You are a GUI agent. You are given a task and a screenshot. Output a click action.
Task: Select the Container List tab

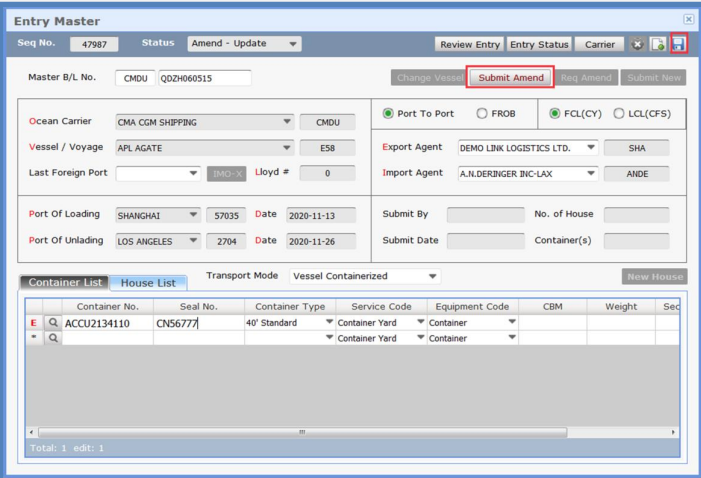(66, 283)
